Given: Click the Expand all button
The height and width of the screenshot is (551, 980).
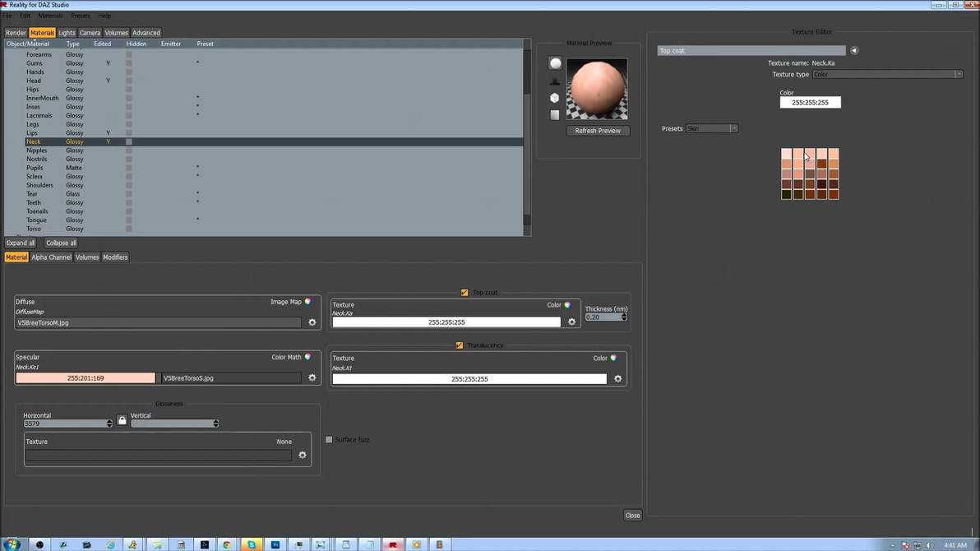Looking at the screenshot, I should (x=20, y=242).
